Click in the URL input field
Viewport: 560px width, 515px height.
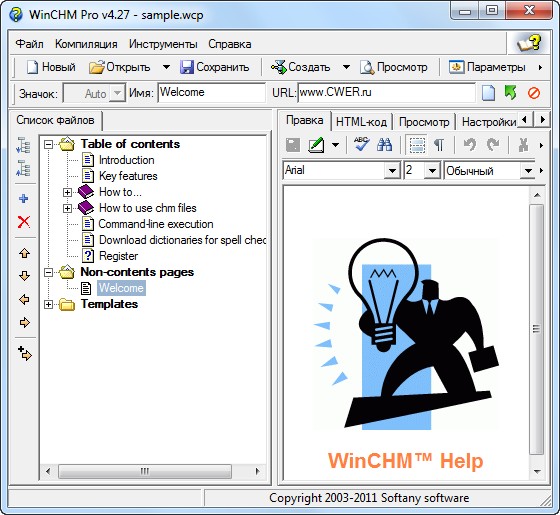387,93
